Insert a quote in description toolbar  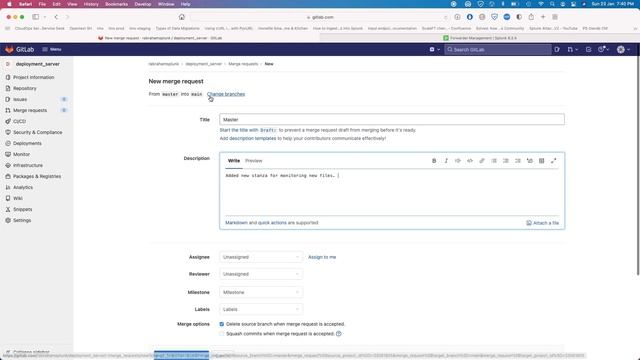point(458,161)
